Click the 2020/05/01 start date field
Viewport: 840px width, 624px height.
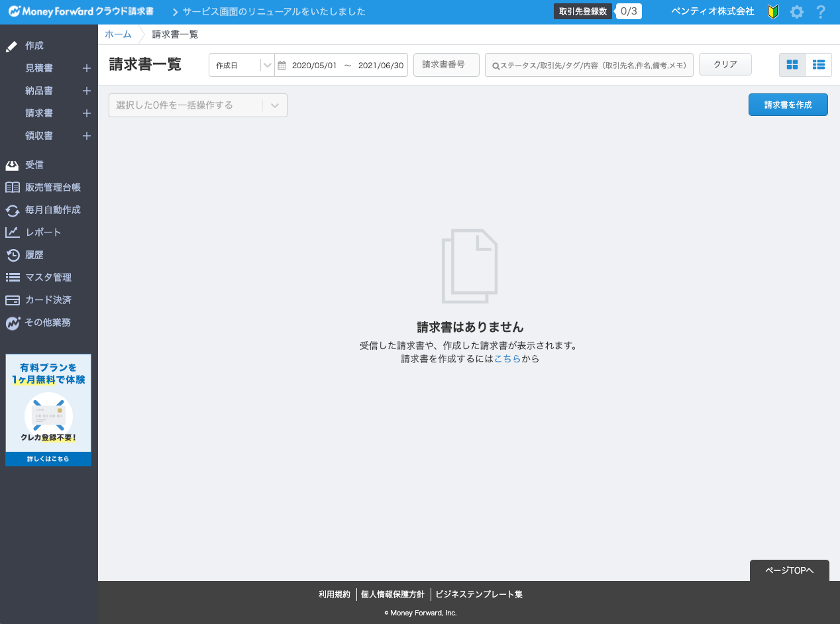tap(315, 66)
